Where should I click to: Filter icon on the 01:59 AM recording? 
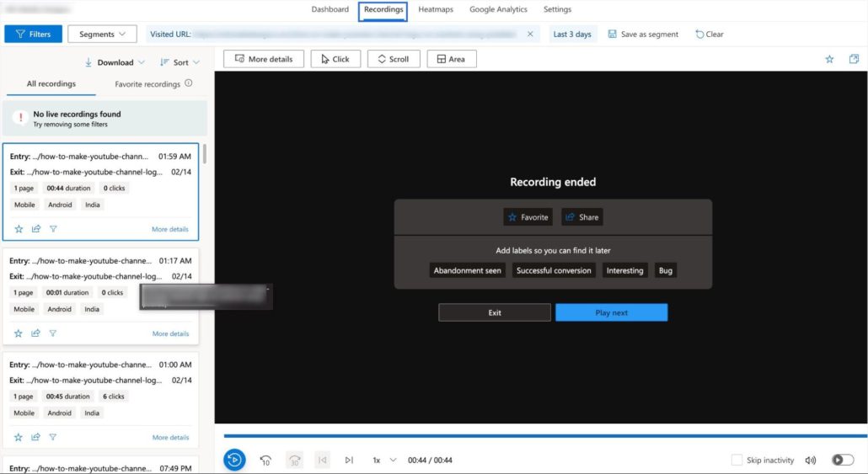click(x=53, y=229)
